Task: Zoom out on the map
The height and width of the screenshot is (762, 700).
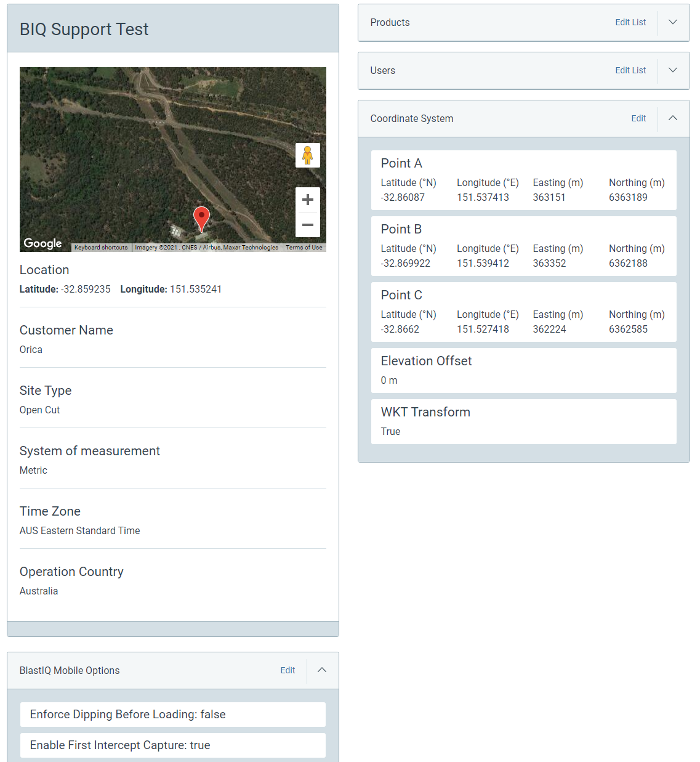Action: pyautogui.click(x=308, y=225)
